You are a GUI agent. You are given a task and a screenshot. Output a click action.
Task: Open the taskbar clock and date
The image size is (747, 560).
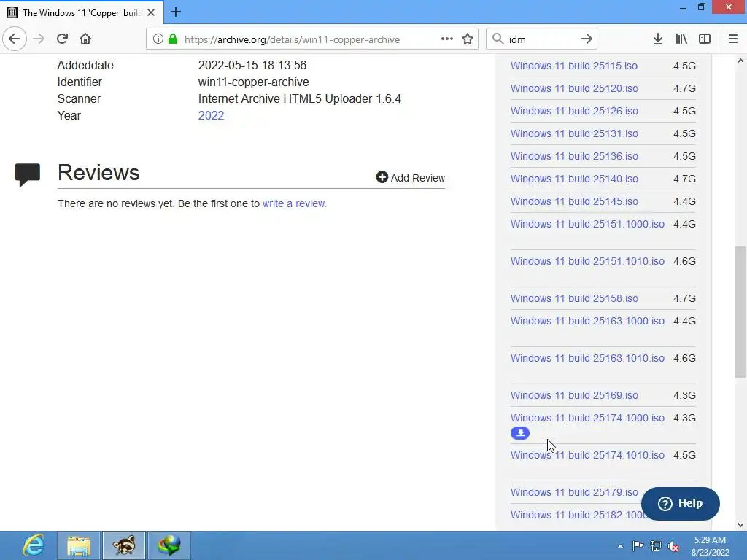click(710, 546)
